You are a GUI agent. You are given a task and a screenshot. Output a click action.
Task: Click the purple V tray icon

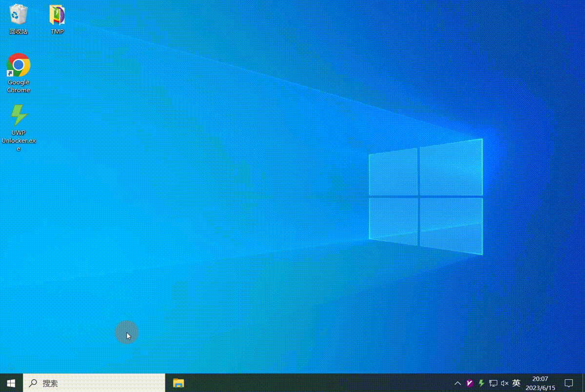(469, 383)
